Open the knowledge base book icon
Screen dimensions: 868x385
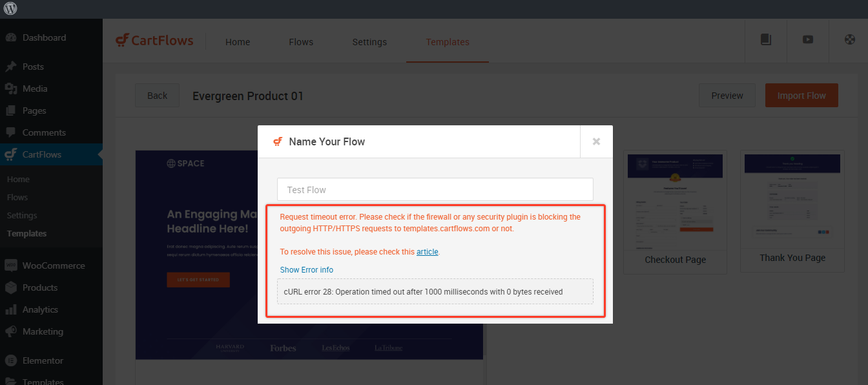(766, 39)
